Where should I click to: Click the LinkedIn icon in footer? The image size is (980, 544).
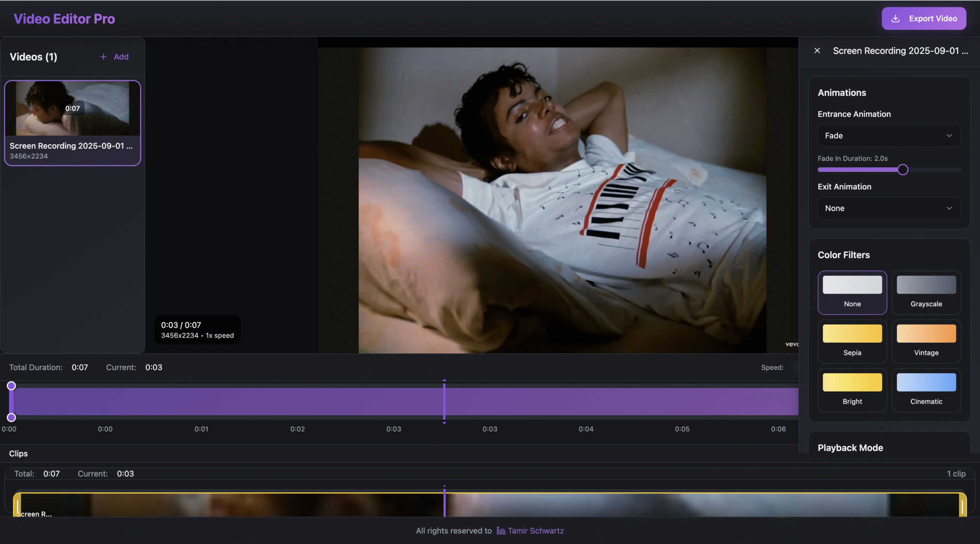(x=501, y=531)
